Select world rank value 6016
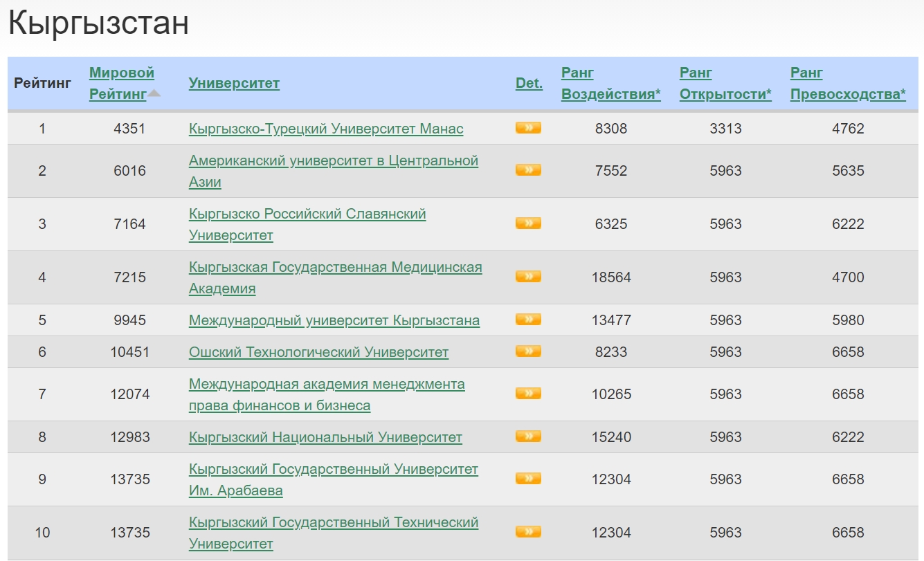924x561 pixels. tap(130, 171)
